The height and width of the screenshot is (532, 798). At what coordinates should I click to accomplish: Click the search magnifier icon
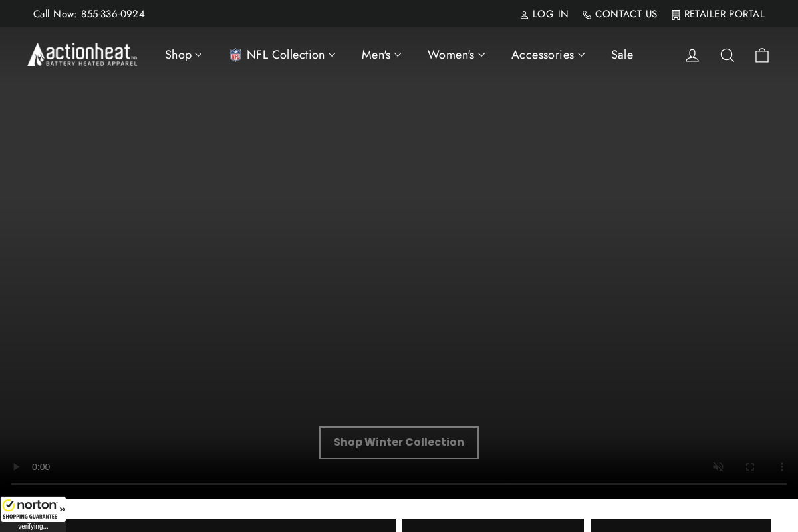click(x=728, y=55)
